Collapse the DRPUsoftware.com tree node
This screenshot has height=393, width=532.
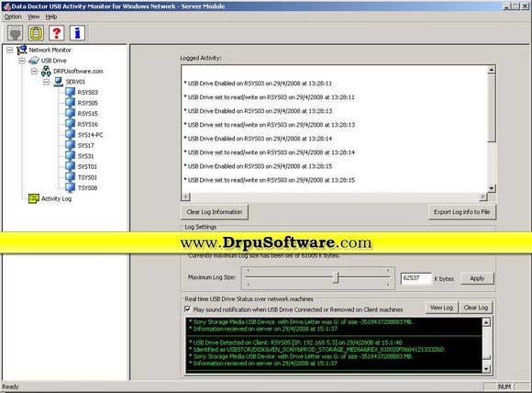click(x=34, y=72)
